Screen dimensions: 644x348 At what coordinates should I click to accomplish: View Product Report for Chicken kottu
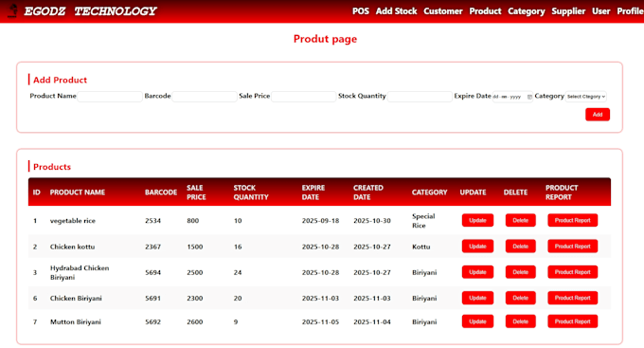pyautogui.click(x=572, y=247)
